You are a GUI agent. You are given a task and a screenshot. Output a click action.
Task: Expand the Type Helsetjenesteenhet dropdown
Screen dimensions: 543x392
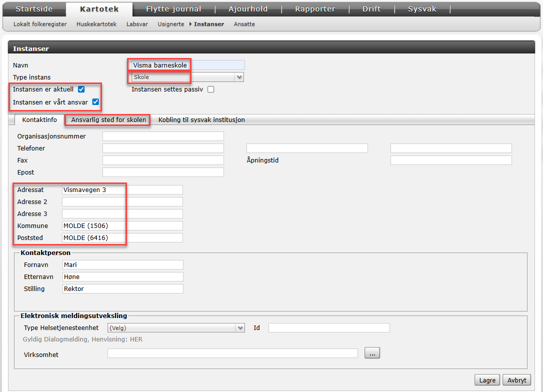click(x=176, y=328)
